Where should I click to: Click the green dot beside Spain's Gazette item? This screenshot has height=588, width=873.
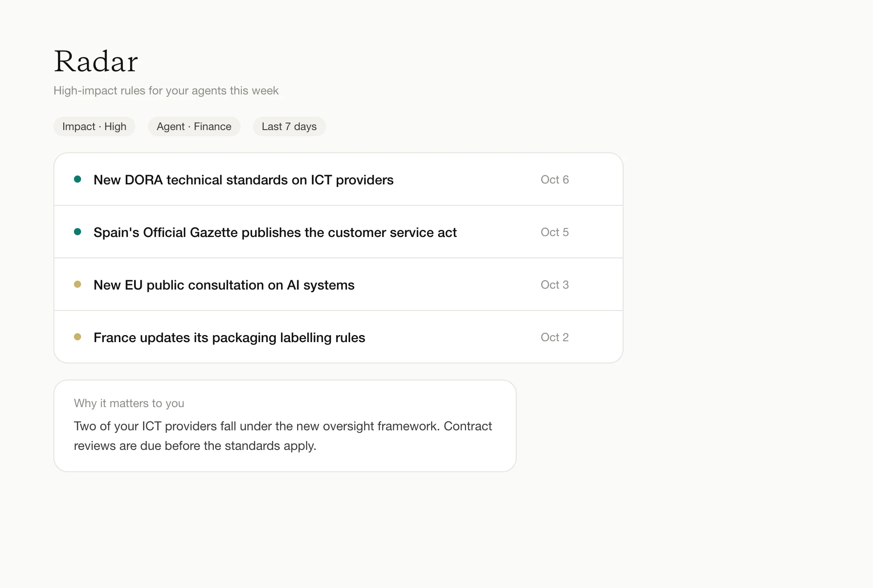pyautogui.click(x=78, y=232)
